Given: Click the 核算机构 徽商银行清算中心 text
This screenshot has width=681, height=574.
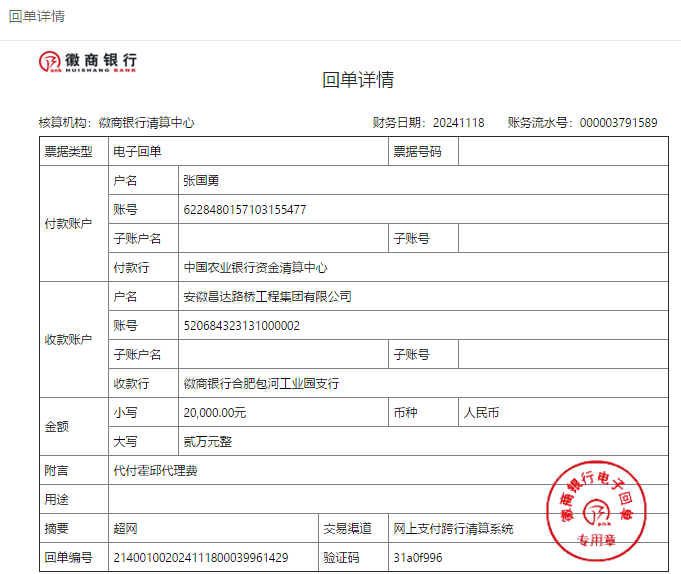Looking at the screenshot, I should [146, 123].
